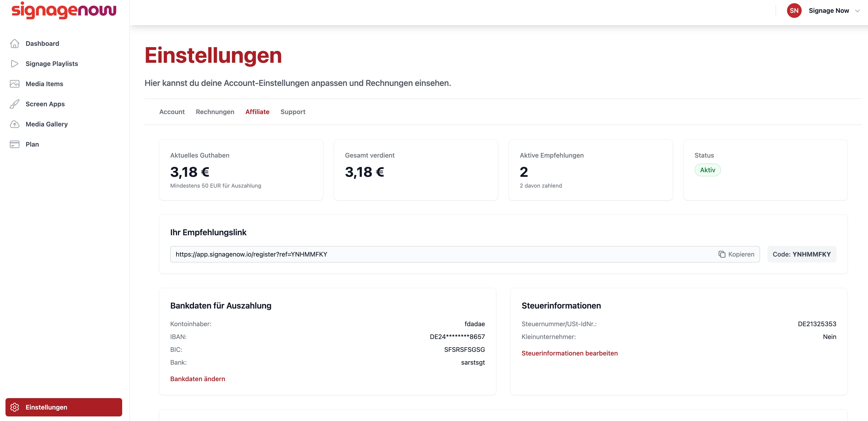
Task: Click the masked IBAN DE24*********8657
Action: [x=457, y=337]
